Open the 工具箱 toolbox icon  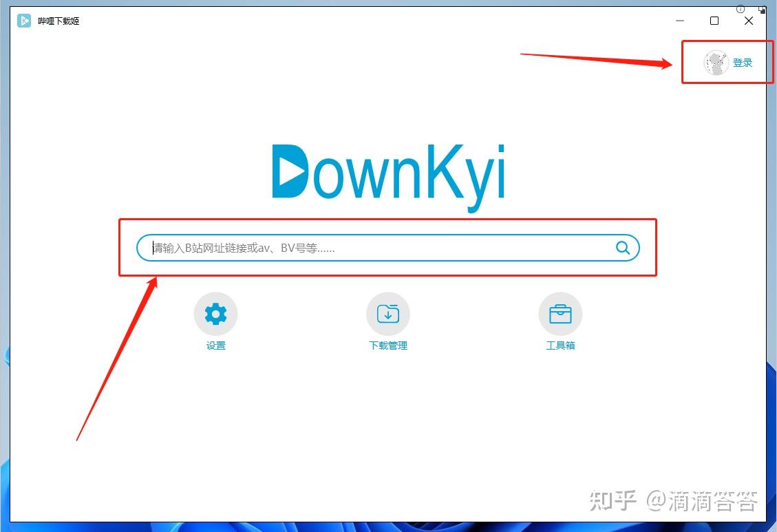pos(560,314)
